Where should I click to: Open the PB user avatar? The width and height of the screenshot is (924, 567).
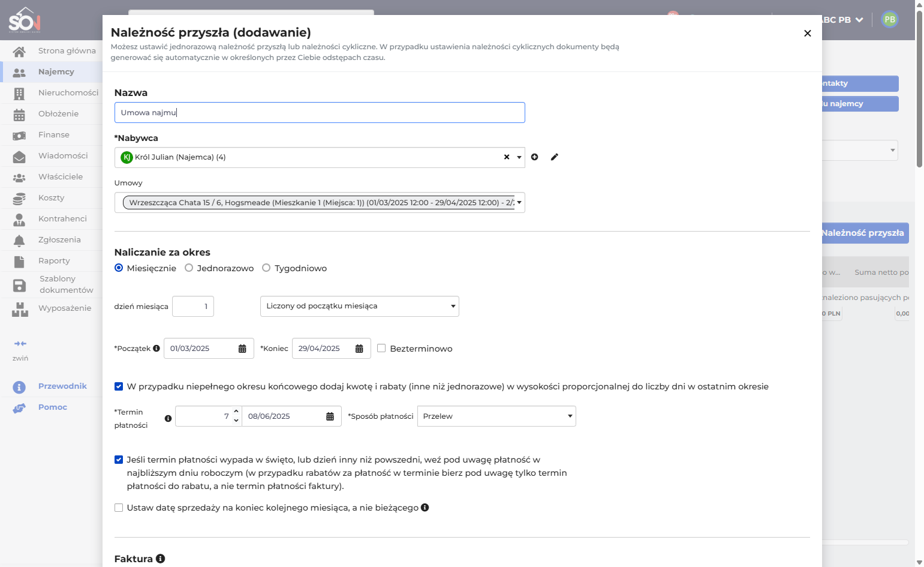[x=890, y=20]
